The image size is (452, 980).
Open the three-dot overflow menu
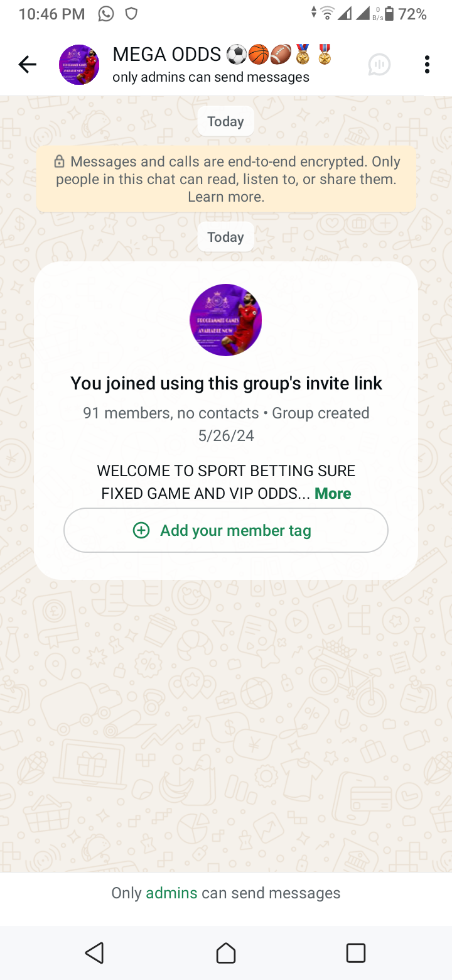(x=427, y=64)
